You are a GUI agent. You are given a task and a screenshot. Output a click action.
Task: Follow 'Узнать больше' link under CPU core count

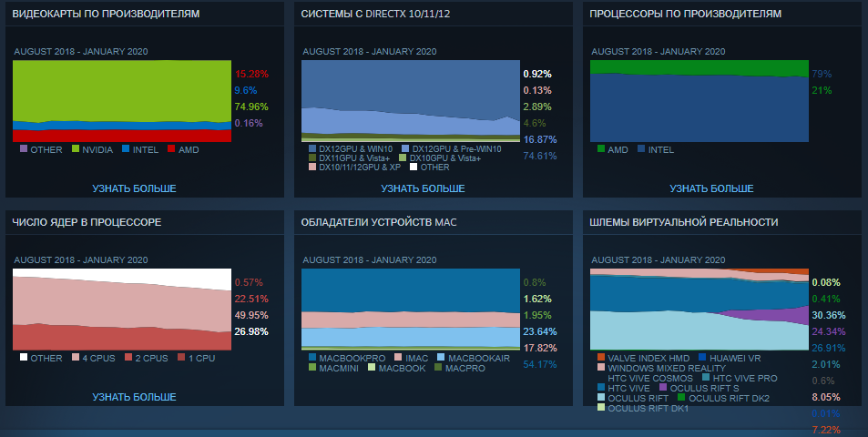[x=134, y=397]
